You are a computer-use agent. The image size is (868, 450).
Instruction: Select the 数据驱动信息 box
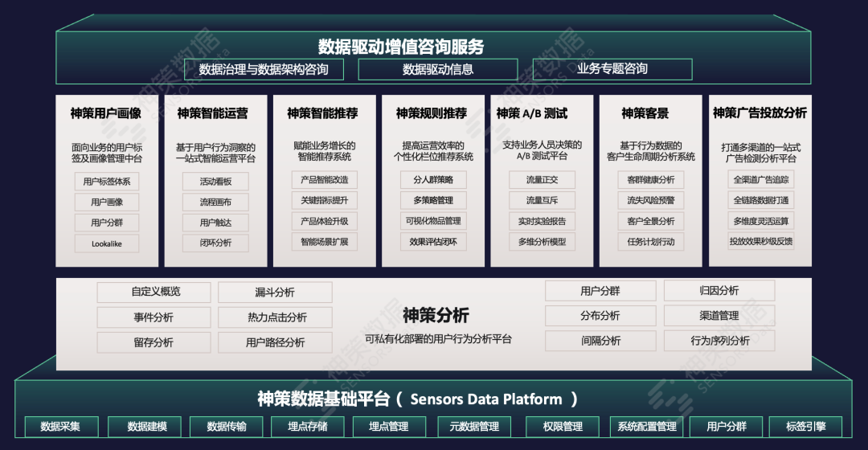point(438,69)
